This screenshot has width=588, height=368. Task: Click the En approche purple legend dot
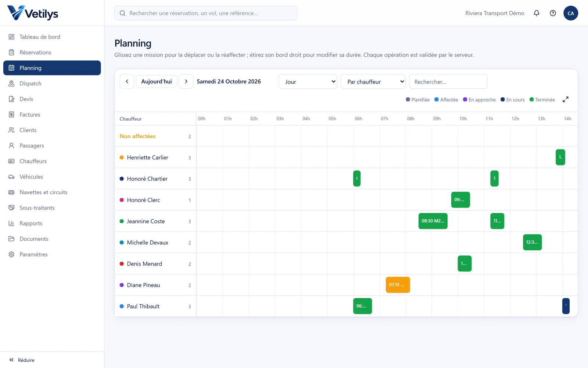(x=465, y=99)
